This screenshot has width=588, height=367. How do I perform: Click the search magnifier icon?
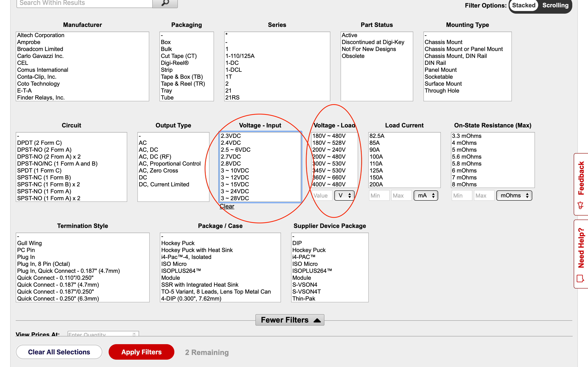[x=165, y=3]
